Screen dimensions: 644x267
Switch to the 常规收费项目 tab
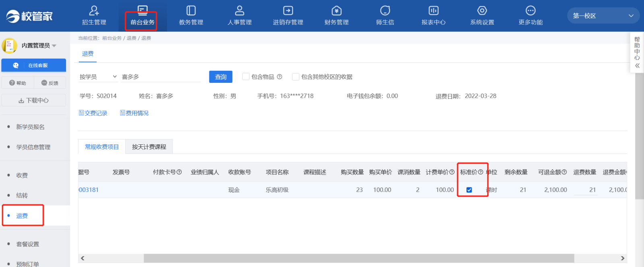[x=102, y=147]
